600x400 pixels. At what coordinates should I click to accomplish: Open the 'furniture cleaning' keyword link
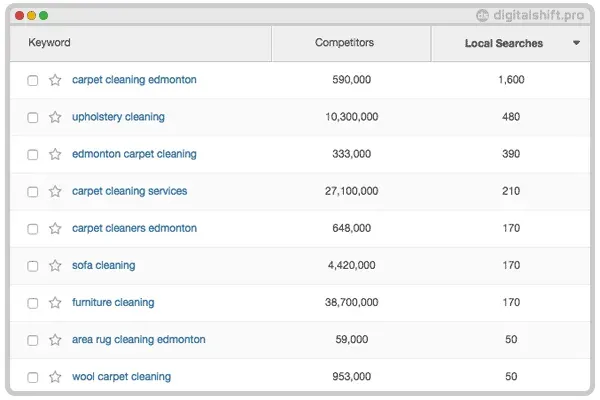(x=113, y=302)
